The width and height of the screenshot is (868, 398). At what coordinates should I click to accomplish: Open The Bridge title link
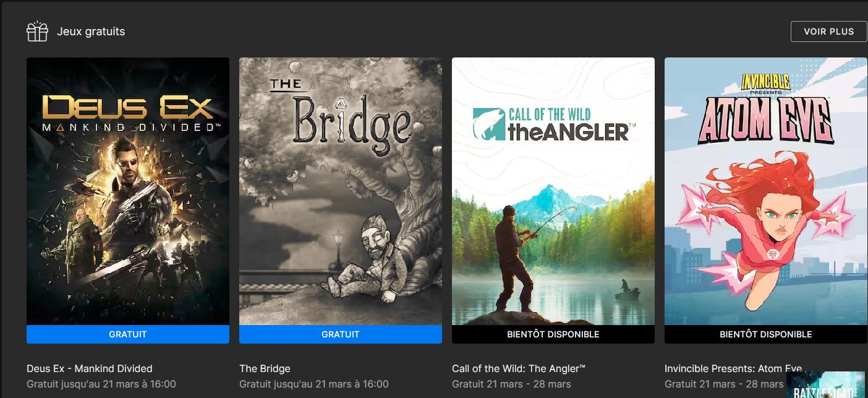265,369
